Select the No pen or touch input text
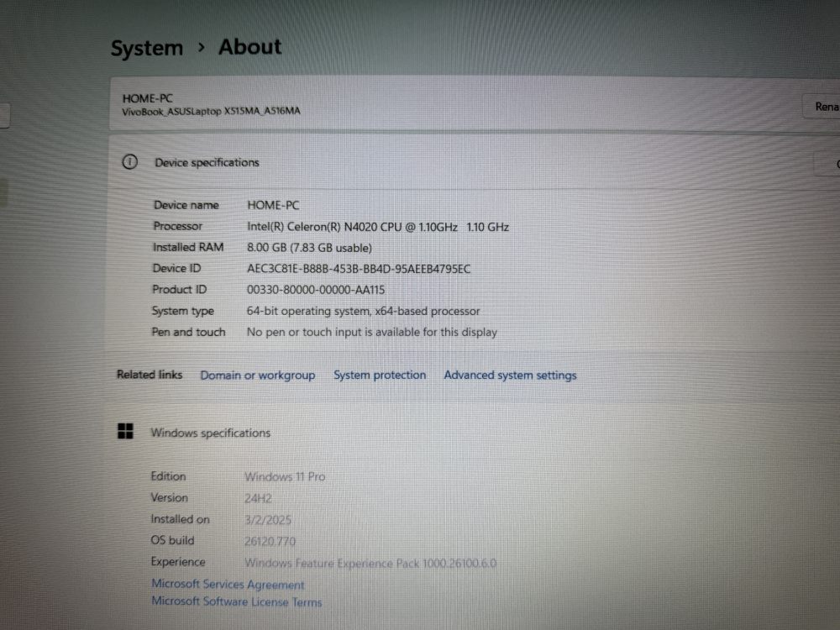 point(372,332)
